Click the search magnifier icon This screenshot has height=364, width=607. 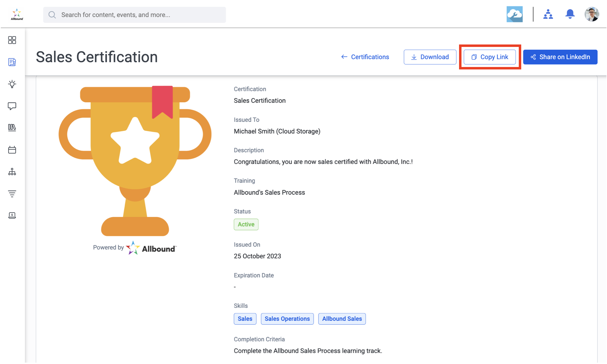point(52,15)
